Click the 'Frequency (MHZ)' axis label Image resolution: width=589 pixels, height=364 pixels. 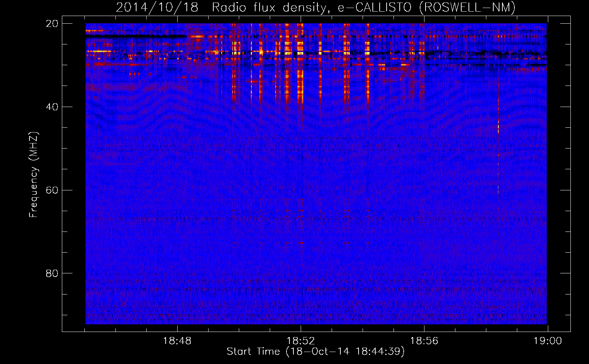coord(33,175)
